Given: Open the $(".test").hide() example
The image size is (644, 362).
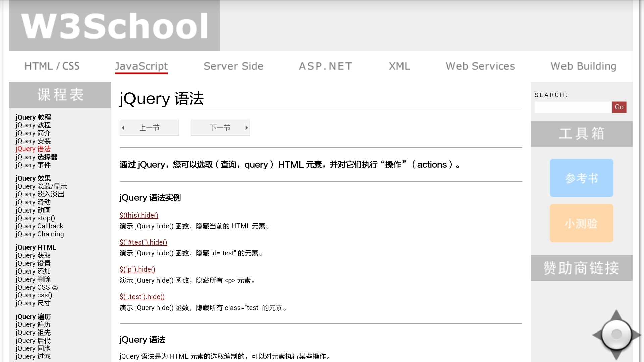Looking at the screenshot, I should pyautogui.click(x=142, y=297).
